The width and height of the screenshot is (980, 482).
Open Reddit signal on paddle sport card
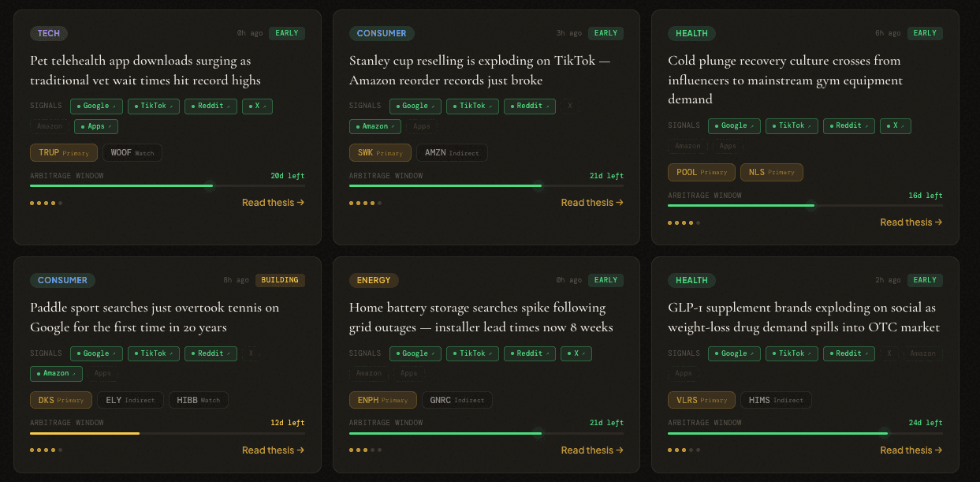[211, 353]
